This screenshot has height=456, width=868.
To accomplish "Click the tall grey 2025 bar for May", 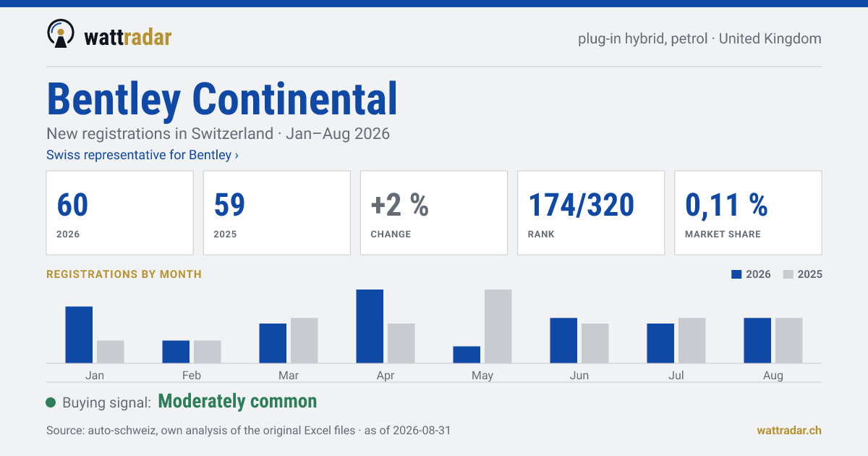I will click(x=498, y=326).
